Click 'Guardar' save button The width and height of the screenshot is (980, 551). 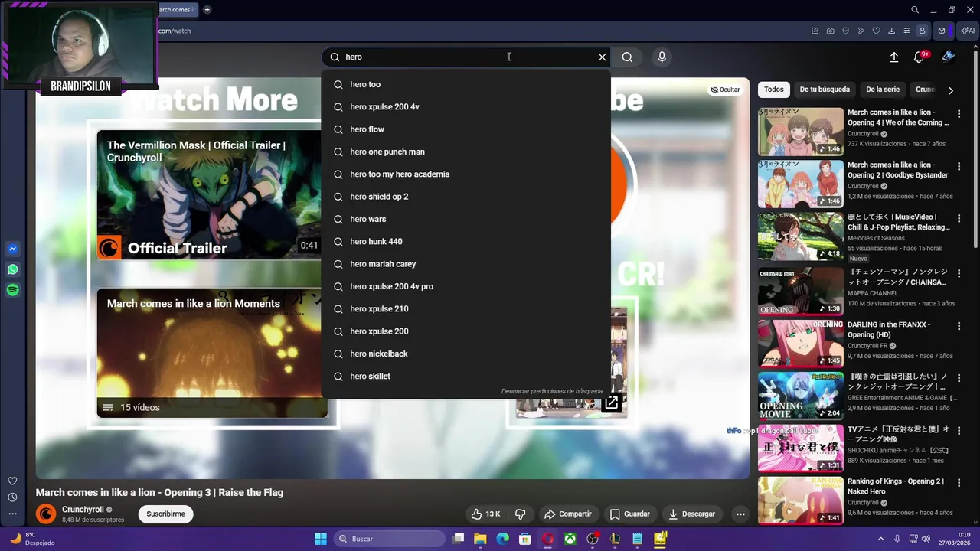[629, 514]
